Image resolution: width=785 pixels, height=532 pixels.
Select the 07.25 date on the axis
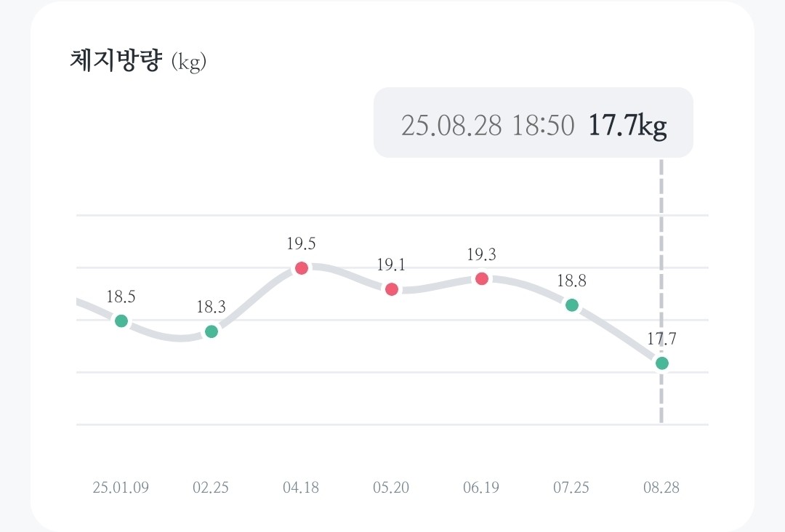click(x=571, y=487)
